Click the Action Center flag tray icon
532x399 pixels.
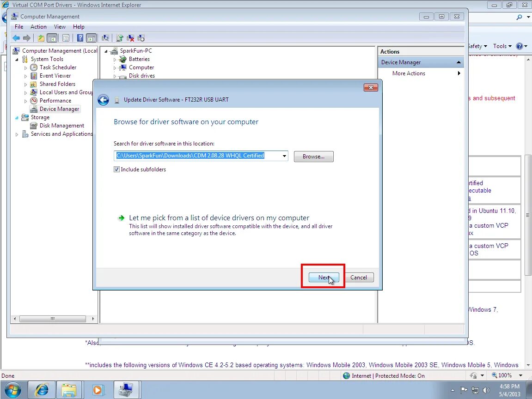(464, 390)
